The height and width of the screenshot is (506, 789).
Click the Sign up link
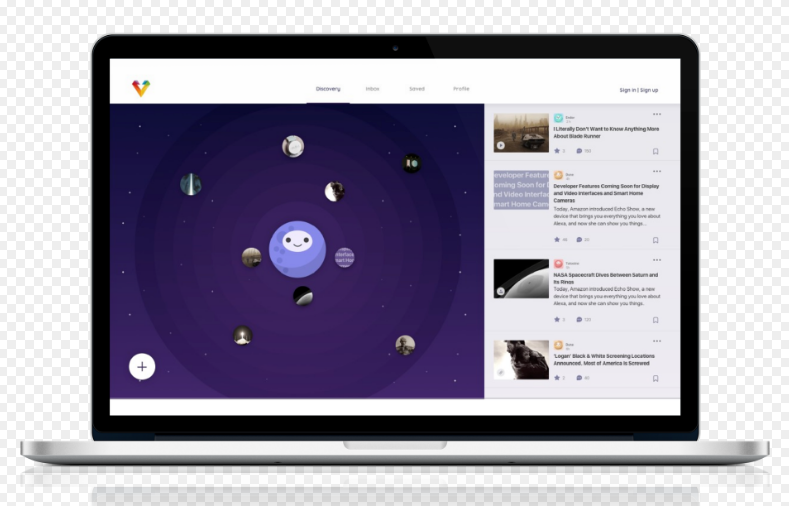649,90
